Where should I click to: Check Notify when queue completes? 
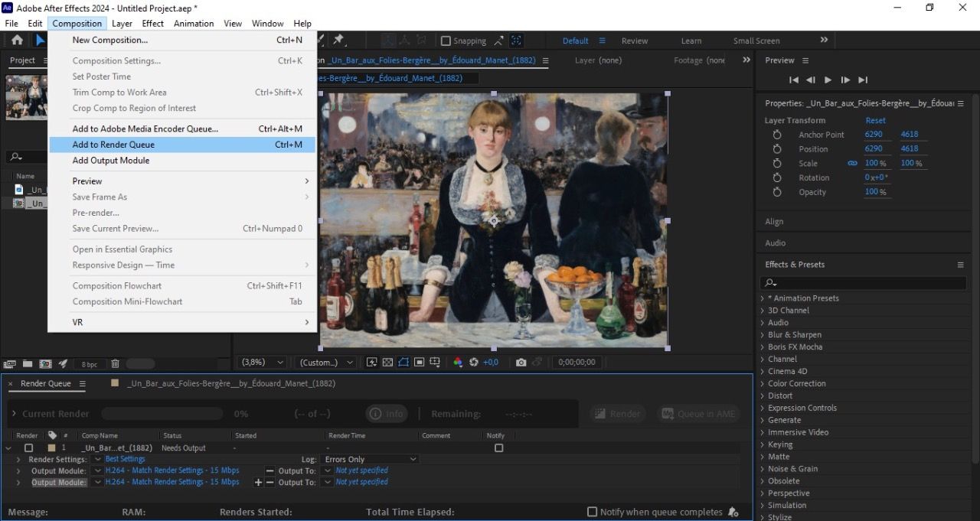point(592,512)
